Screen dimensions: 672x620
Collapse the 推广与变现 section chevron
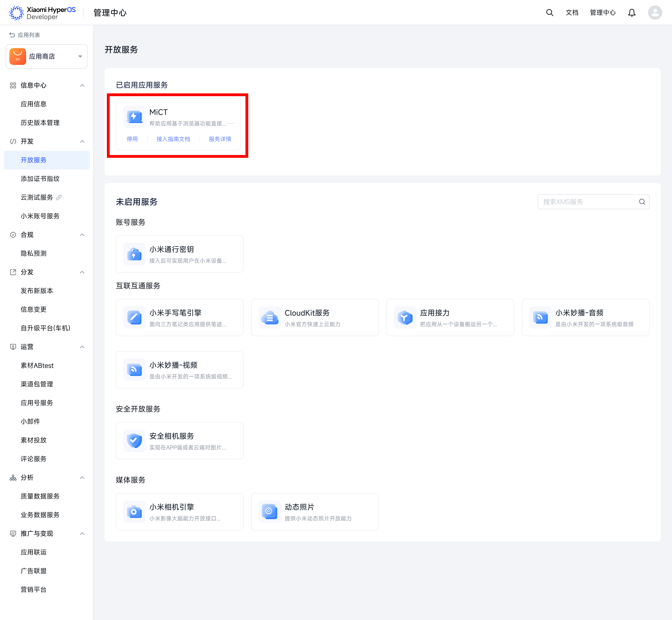[x=82, y=533]
